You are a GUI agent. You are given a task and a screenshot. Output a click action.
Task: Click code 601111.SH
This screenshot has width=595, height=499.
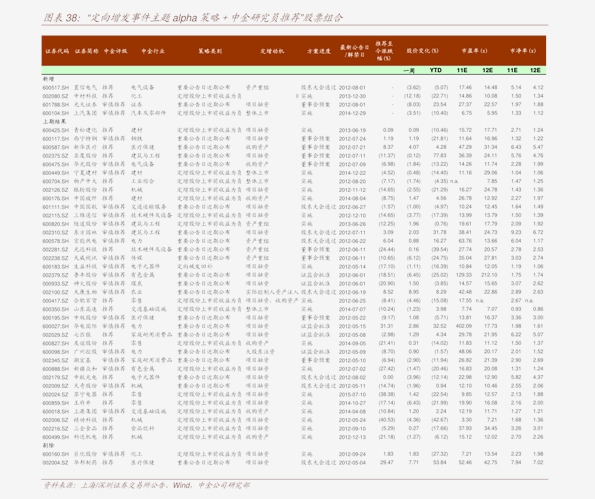(56, 207)
